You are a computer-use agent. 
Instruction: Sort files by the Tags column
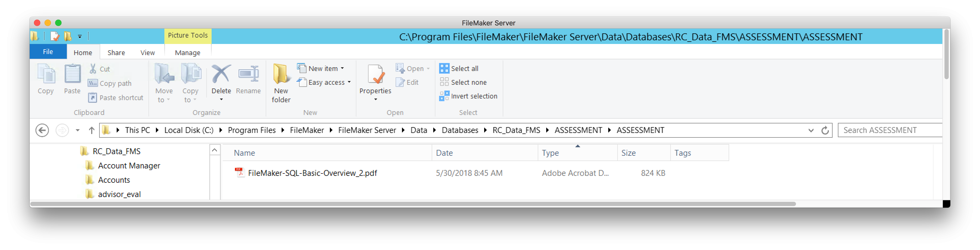coord(700,153)
